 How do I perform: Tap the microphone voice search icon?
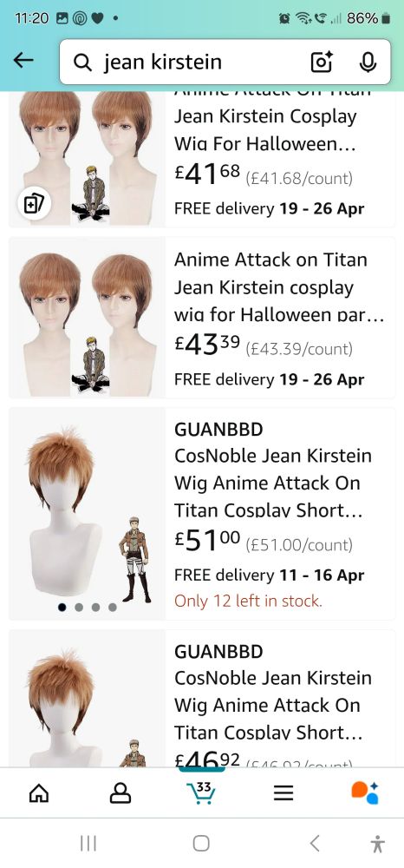click(368, 62)
